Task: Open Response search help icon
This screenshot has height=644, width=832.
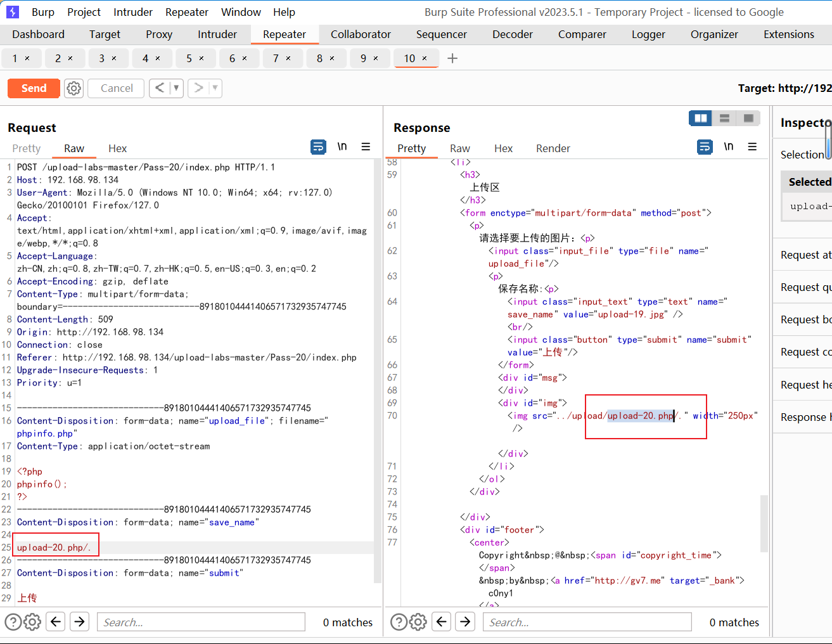Action: [399, 622]
